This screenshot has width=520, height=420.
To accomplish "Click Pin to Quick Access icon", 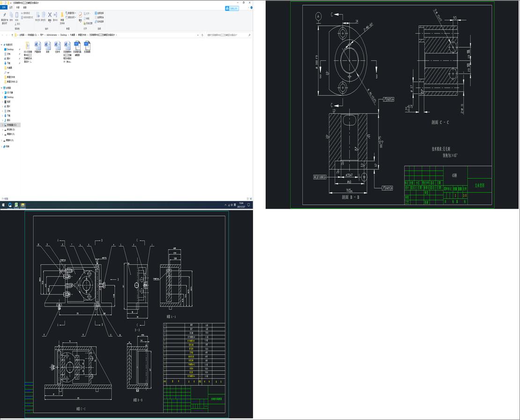I will [4, 15].
